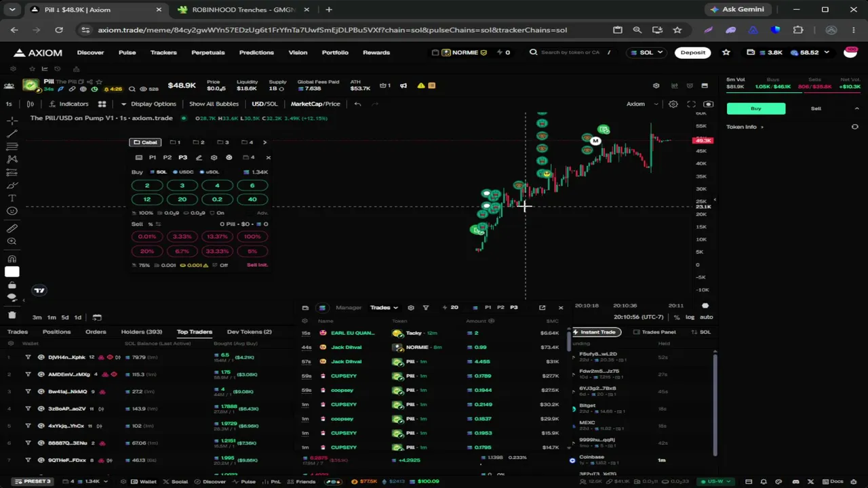The image size is (868, 488).
Task: Open the date range calendar icon
Action: point(97,317)
